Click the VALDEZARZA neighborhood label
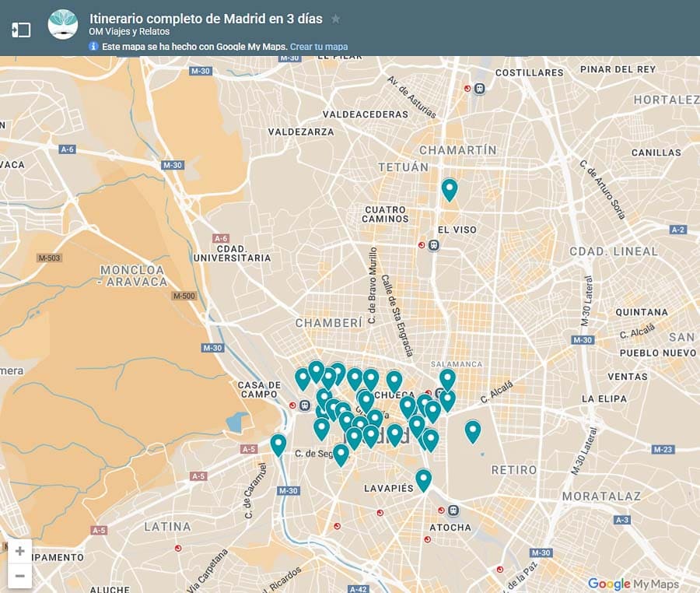700x593 pixels. [301, 132]
